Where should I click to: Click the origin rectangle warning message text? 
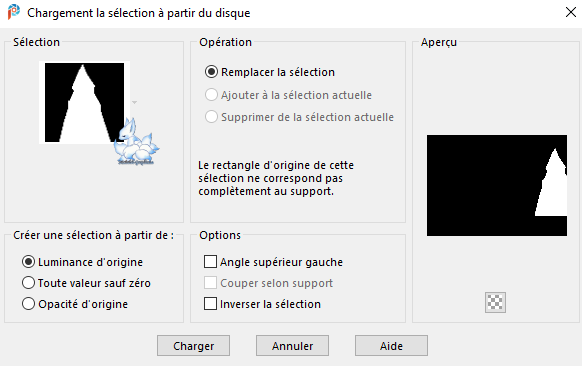(276, 178)
